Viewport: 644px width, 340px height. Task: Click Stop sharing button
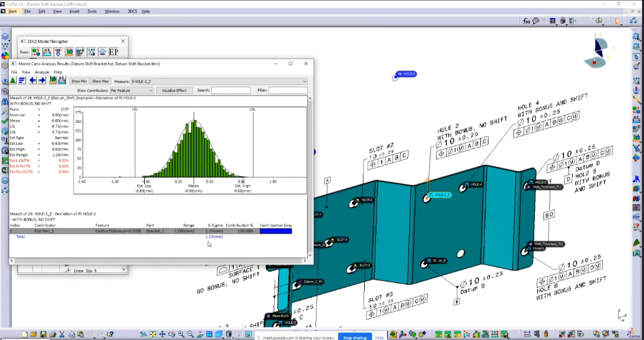pos(355,338)
